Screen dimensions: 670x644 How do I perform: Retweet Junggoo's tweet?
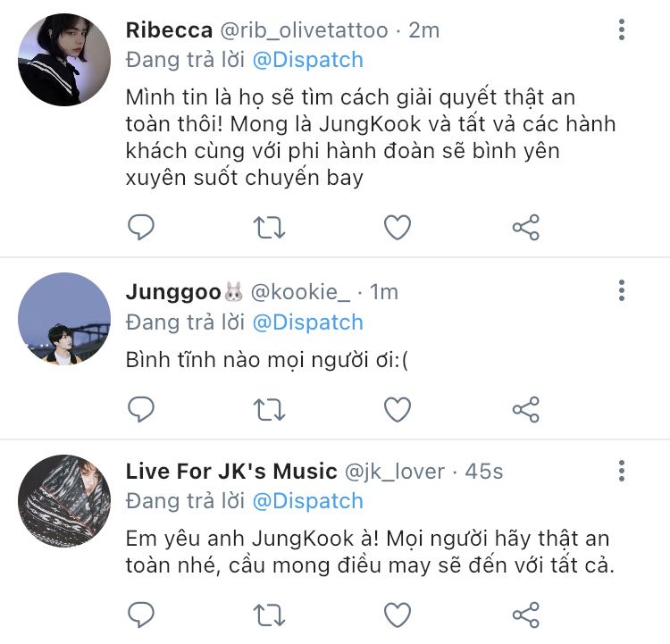tap(269, 410)
